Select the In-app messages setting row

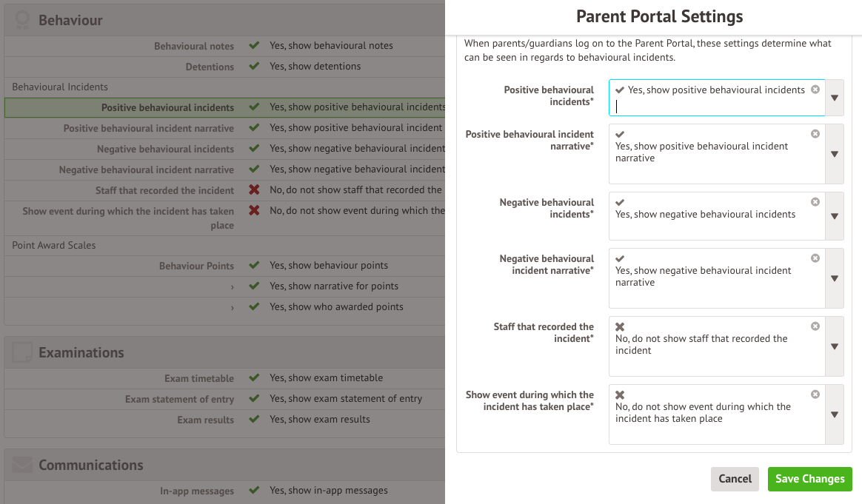(222, 491)
